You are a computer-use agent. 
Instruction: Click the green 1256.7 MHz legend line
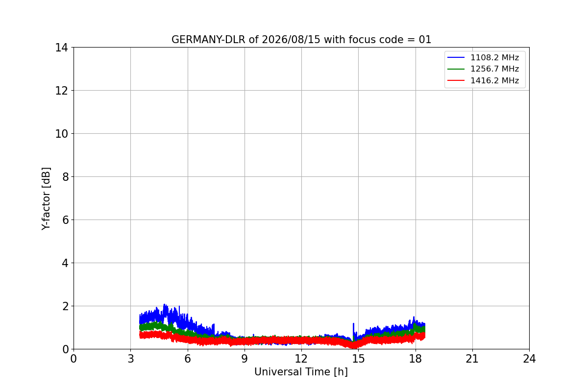pos(456,69)
